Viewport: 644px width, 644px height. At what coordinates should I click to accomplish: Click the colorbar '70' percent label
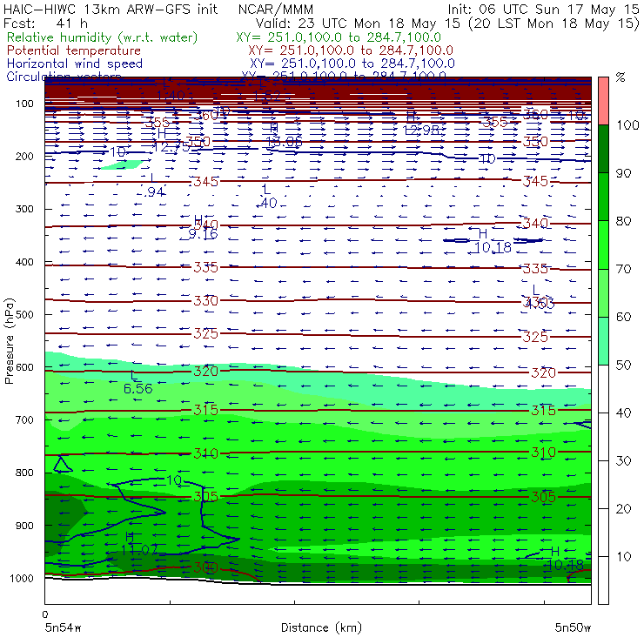[x=623, y=269]
